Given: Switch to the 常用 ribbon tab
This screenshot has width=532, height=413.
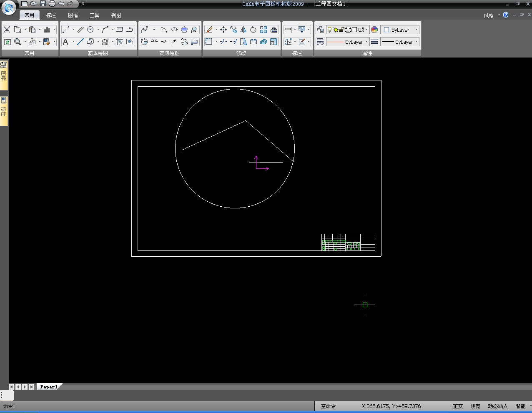Looking at the screenshot, I should tap(29, 15).
